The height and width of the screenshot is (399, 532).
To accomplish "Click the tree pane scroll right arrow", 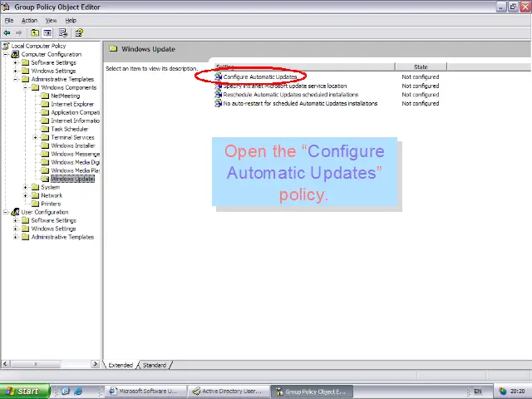I will [95, 364].
